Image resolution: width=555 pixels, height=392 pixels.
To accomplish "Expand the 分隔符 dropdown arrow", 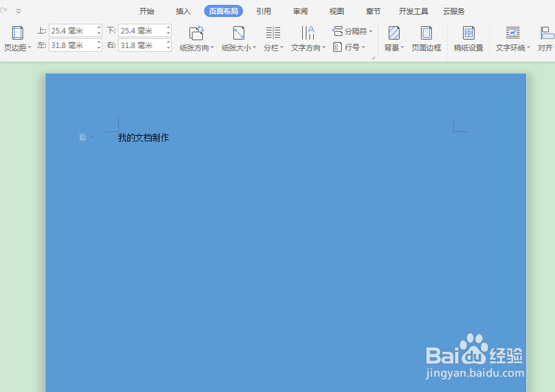I will pyautogui.click(x=370, y=32).
